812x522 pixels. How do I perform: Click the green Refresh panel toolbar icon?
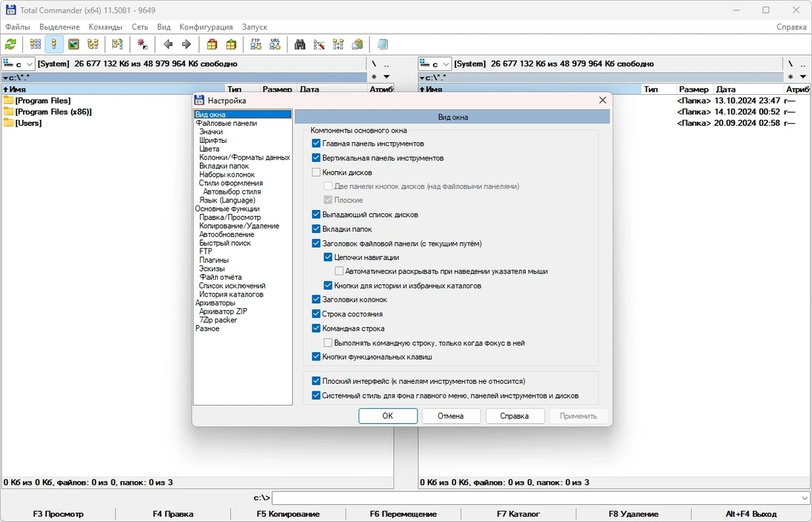point(11,45)
